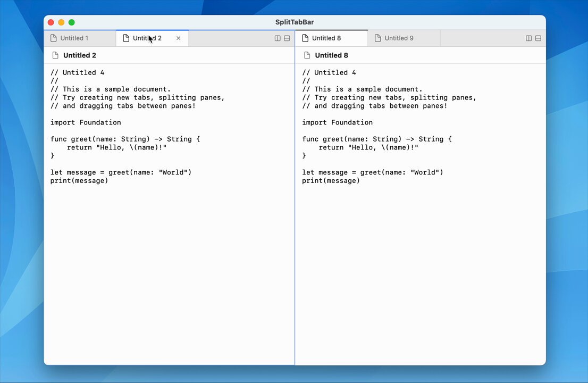Click the file icon on the Untitled 1 tab
The height and width of the screenshot is (383, 588).
(53, 38)
